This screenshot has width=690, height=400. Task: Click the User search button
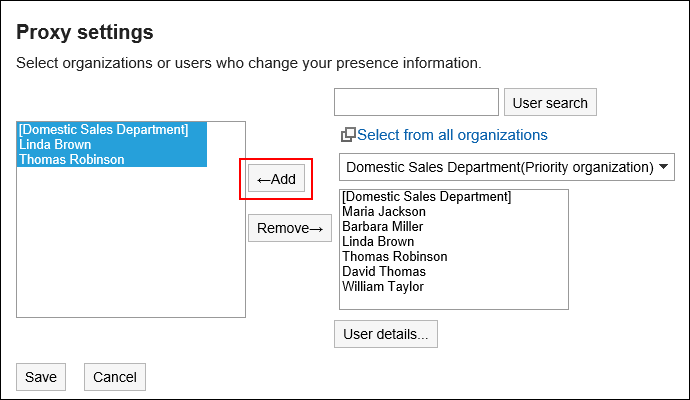550,103
